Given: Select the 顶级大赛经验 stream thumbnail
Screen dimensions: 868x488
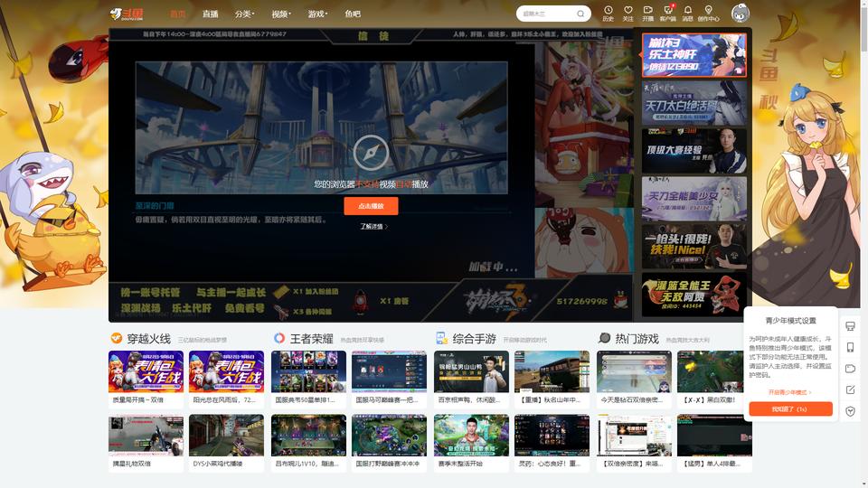Looking at the screenshot, I should [x=694, y=151].
